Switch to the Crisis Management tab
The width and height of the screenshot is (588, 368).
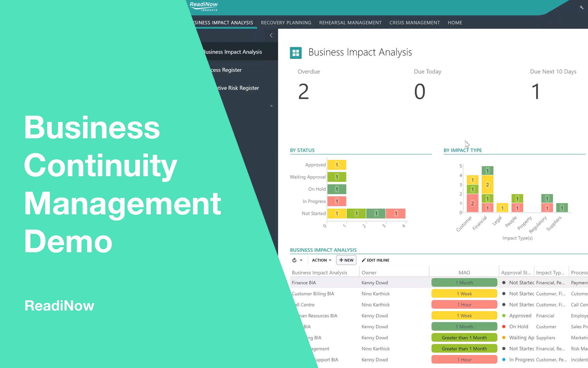pyautogui.click(x=414, y=23)
